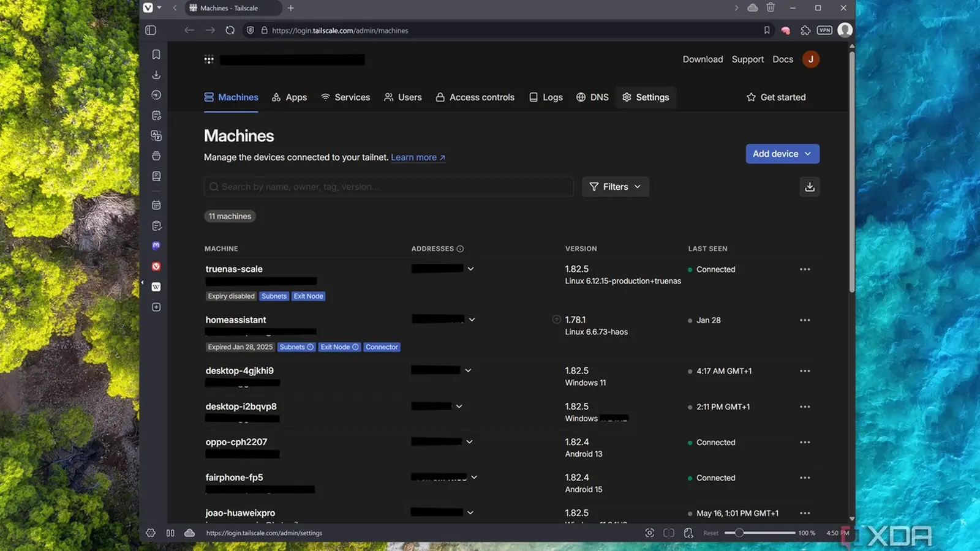980x551 pixels.
Task: Switch to the Apps tab
Action: click(290, 97)
